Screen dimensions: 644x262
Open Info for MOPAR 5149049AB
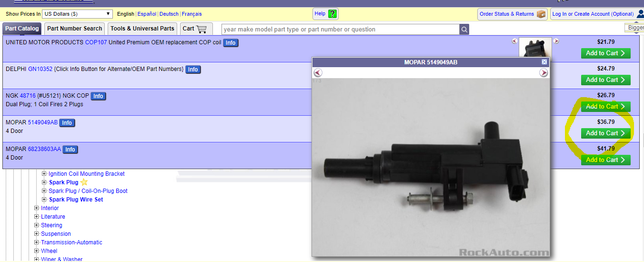[x=67, y=123]
